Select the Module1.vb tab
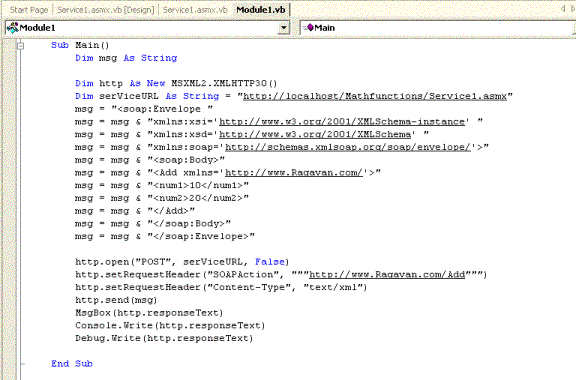Viewport: 576px width, 380px height. coord(261,10)
